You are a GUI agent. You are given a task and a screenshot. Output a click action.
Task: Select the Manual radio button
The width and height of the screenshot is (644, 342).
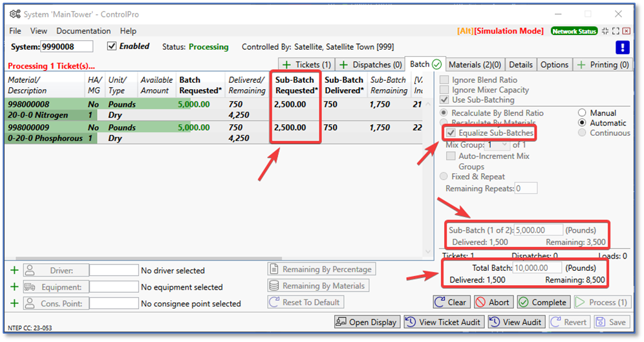582,113
